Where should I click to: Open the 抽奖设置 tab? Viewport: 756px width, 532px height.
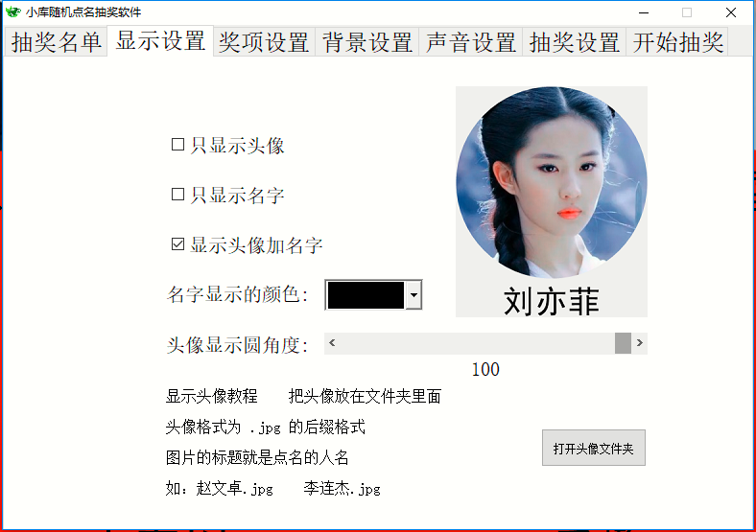point(575,42)
